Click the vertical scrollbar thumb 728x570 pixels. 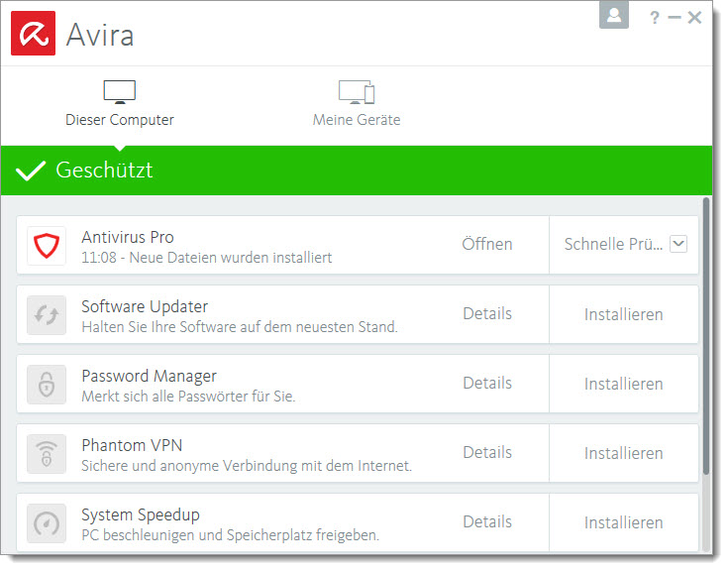tap(705, 336)
